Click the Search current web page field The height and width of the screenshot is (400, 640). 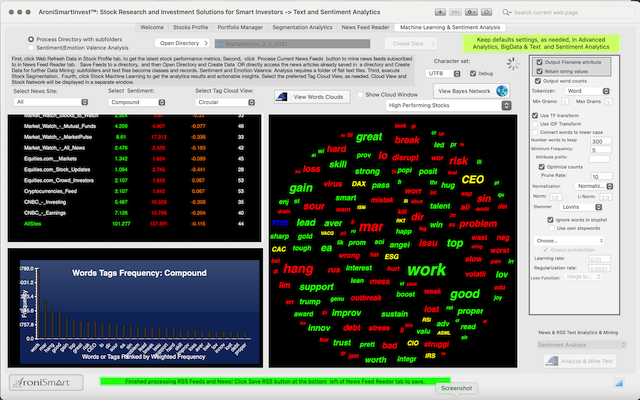coord(567,12)
